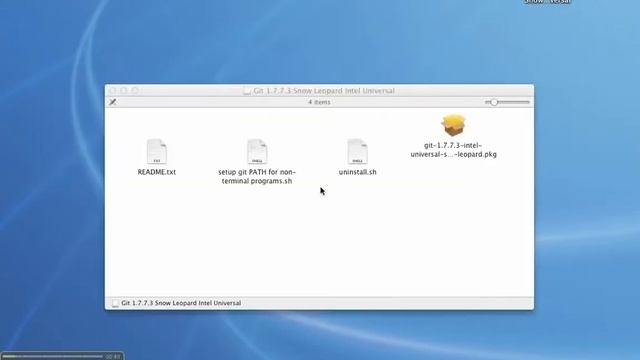Image resolution: width=640 pixels, height=360 pixels.
Task: Select the README.txt file icon
Action: 157,151
